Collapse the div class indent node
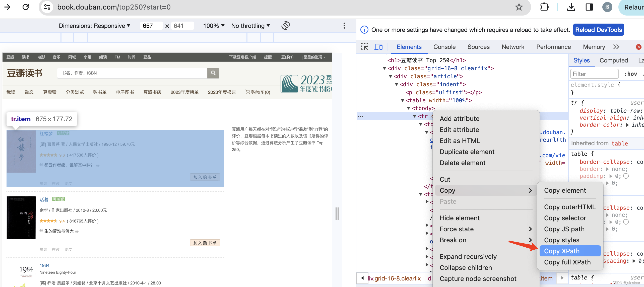 (397, 84)
